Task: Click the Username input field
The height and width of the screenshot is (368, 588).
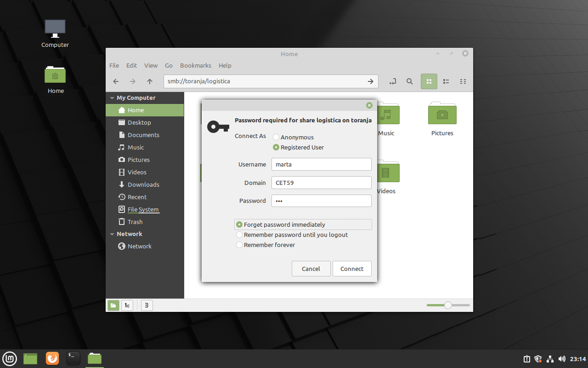Action: click(x=321, y=164)
